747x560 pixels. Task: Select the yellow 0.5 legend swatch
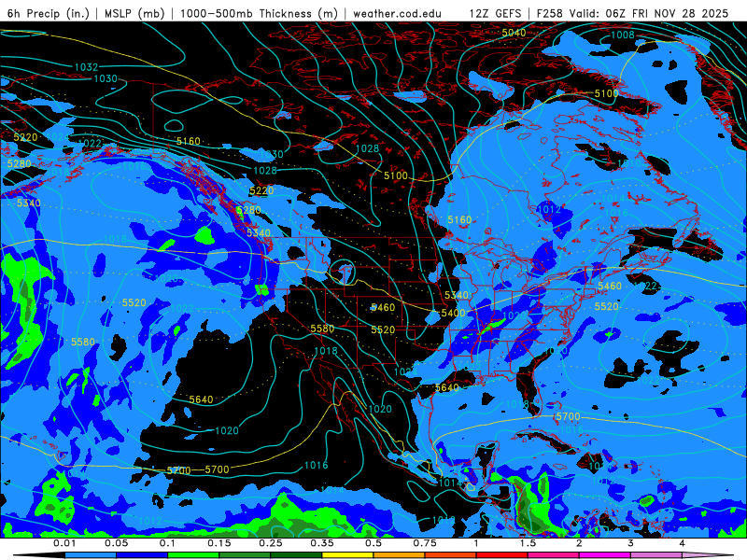[348, 555]
